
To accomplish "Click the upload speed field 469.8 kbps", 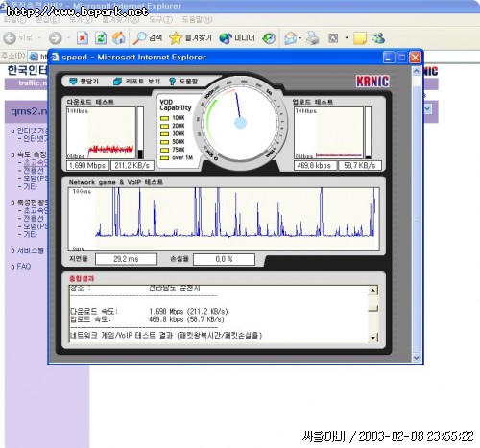I will click(x=315, y=165).
